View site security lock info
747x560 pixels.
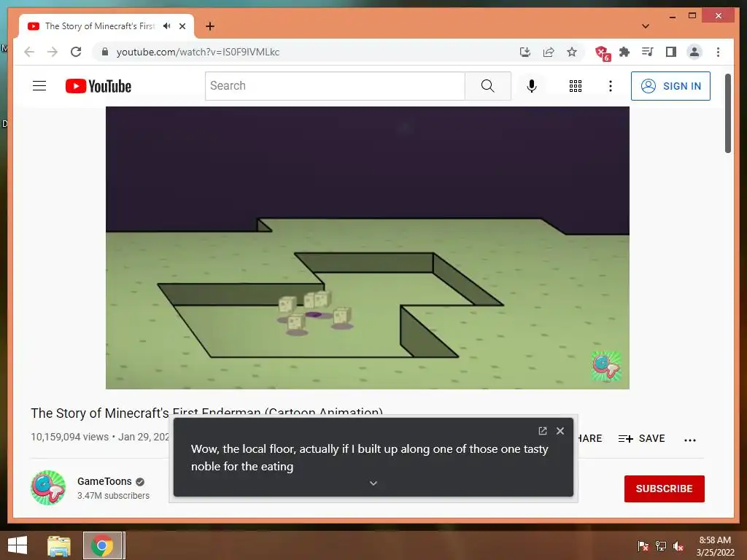105,52
